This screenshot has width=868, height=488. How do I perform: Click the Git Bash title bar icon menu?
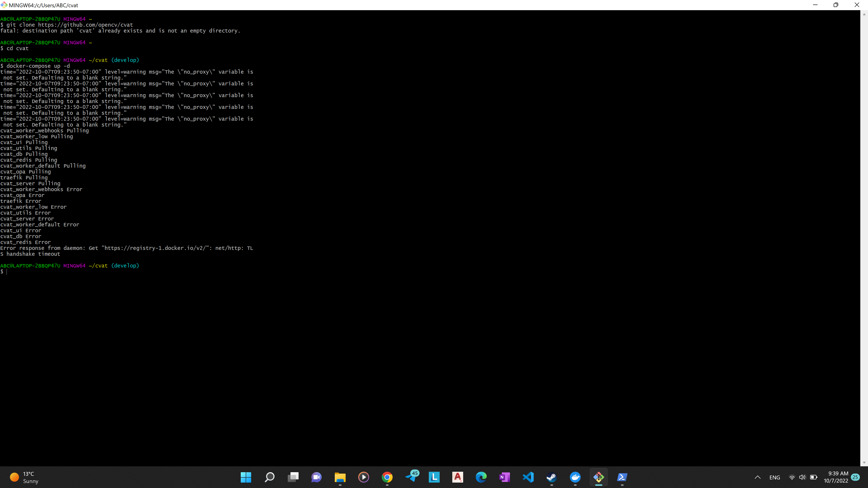(4, 5)
